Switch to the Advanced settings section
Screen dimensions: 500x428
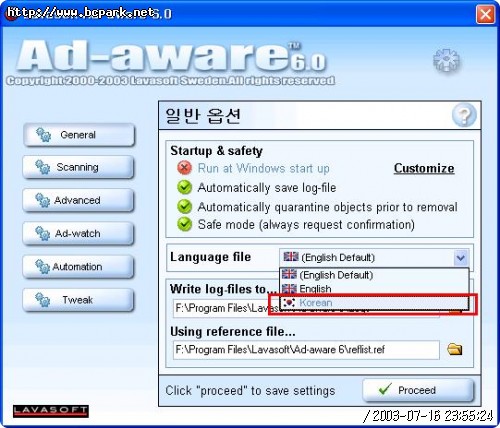click(x=78, y=200)
